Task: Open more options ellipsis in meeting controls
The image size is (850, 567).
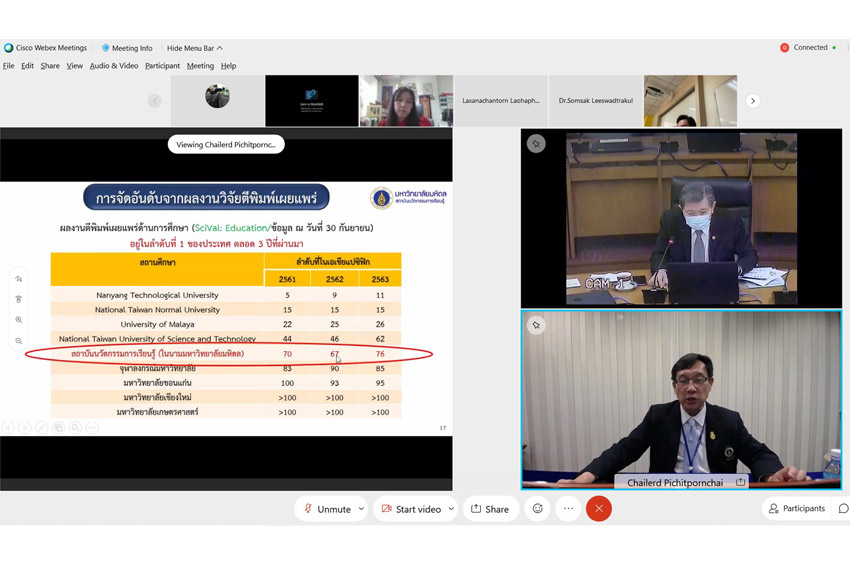Action: [x=568, y=508]
